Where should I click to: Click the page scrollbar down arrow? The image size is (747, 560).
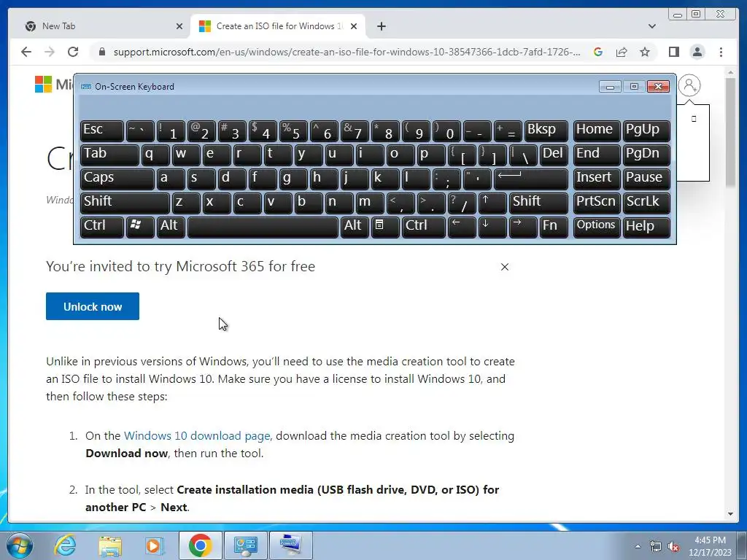(730, 514)
